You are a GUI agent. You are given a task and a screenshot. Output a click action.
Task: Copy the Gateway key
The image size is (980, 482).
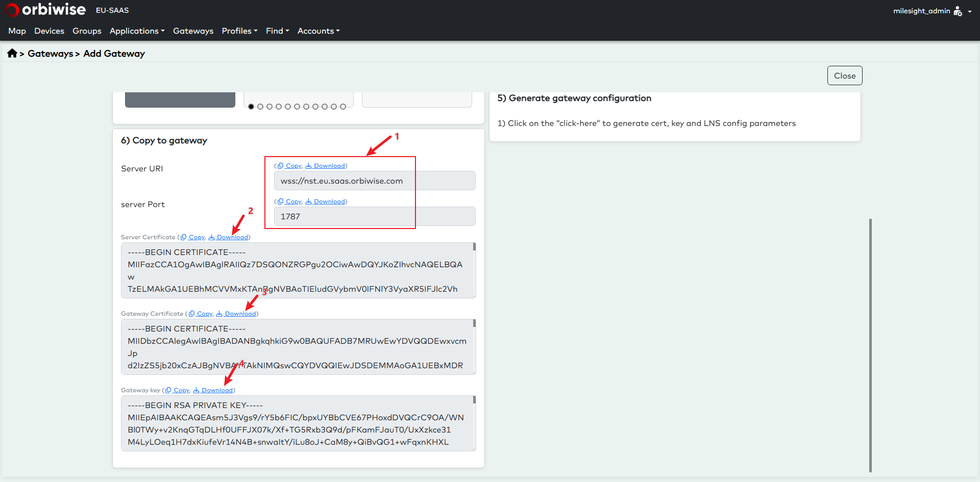click(178, 390)
